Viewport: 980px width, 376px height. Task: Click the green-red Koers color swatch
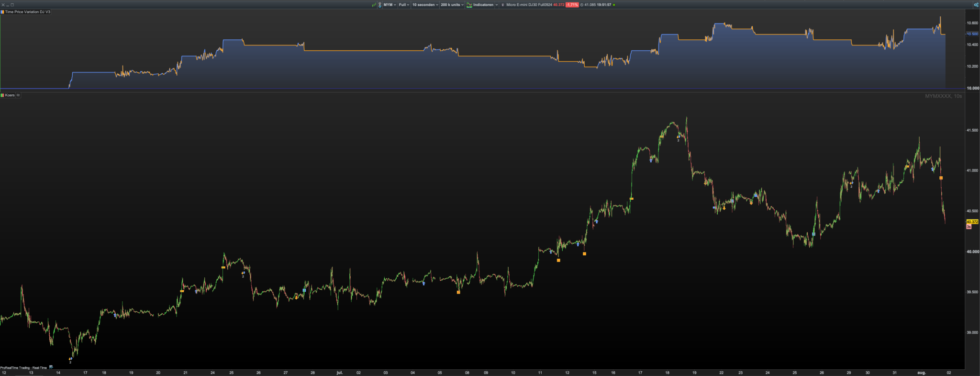coord(2,95)
